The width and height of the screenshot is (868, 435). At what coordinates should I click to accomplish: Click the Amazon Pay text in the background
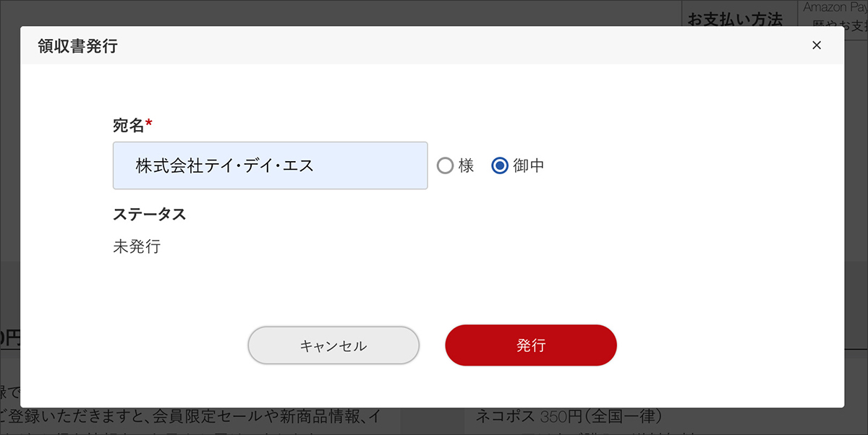click(833, 7)
